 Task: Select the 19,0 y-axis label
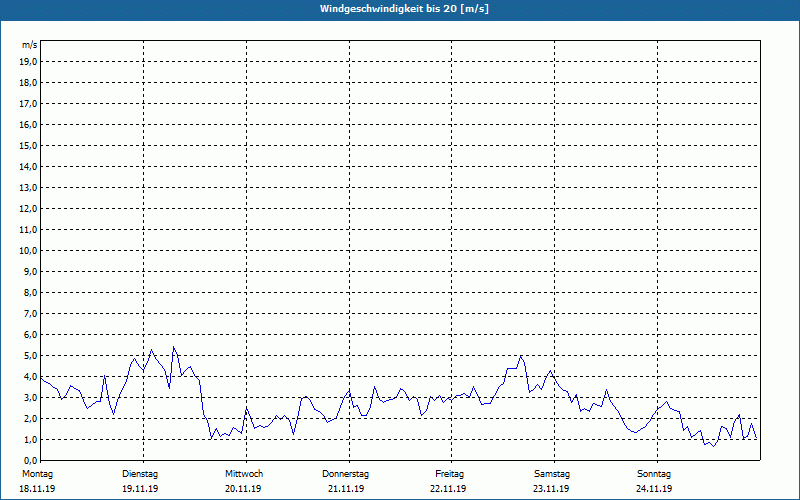[27, 62]
